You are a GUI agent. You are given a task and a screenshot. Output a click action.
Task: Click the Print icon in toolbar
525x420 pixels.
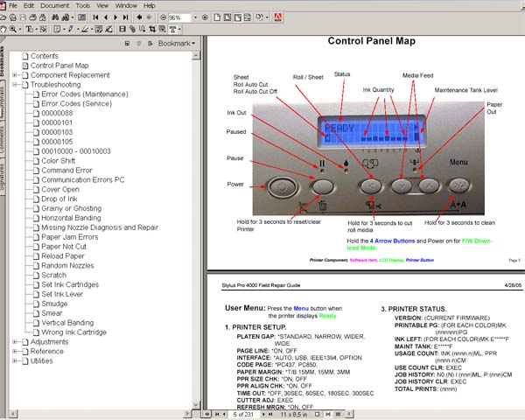coord(33,17)
